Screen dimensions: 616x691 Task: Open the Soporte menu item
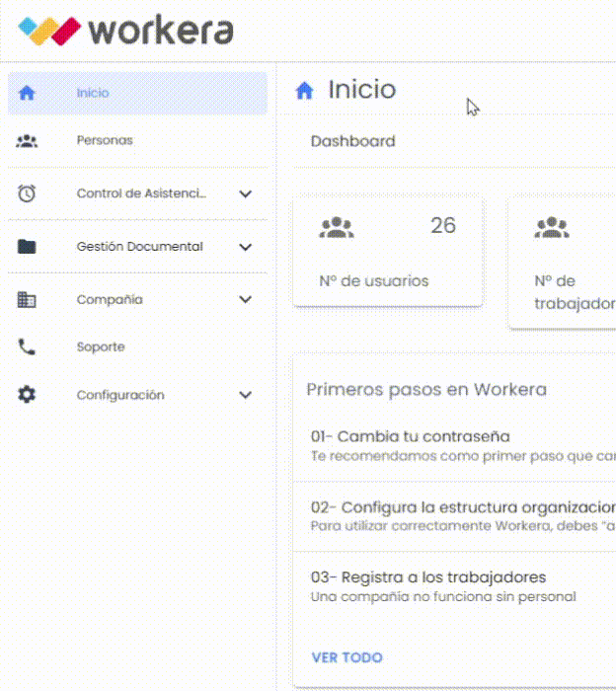[x=101, y=347]
